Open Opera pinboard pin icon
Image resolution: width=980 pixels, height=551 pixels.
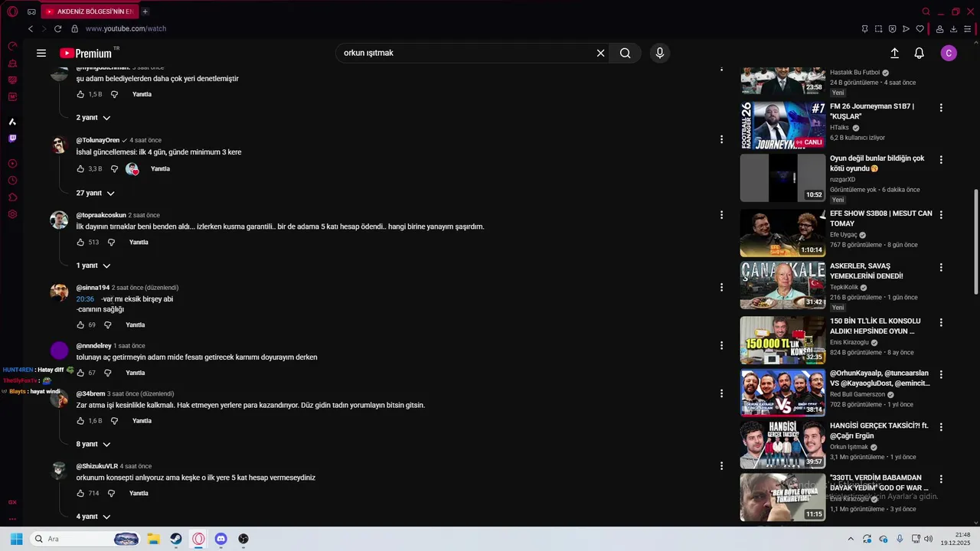(864, 29)
